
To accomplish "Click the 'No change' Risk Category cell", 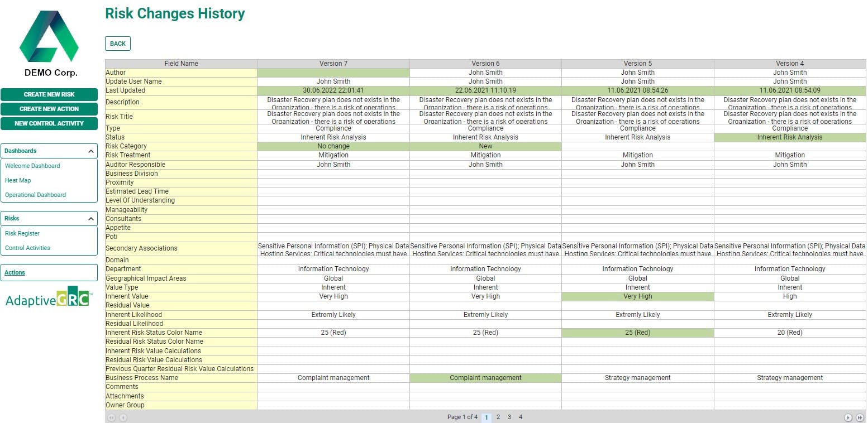I will click(333, 146).
